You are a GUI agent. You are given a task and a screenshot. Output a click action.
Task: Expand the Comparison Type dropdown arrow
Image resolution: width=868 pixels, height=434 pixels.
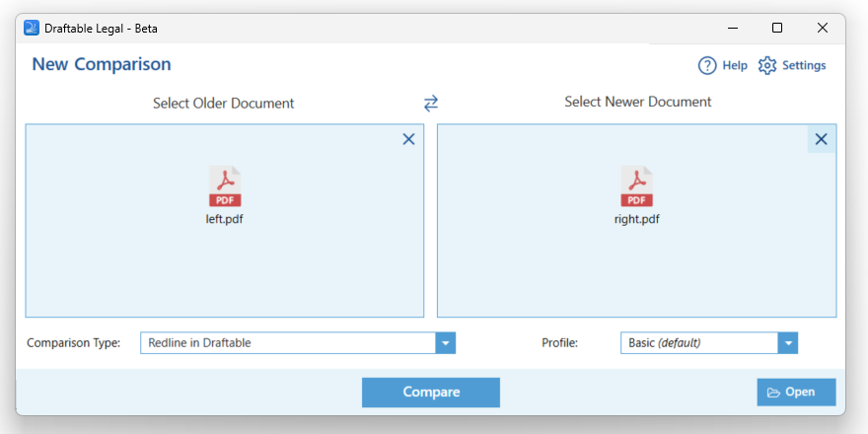(446, 343)
